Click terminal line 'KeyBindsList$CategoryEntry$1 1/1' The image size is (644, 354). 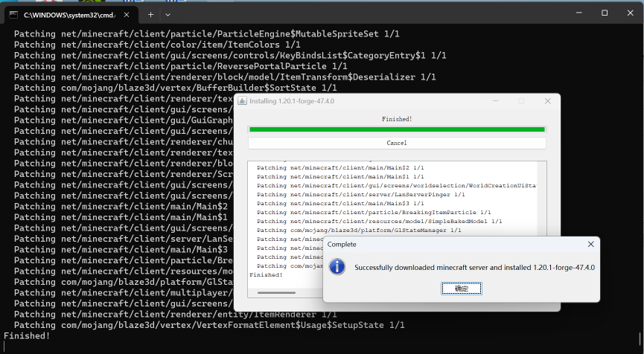pyautogui.click(x=230, y=55)
